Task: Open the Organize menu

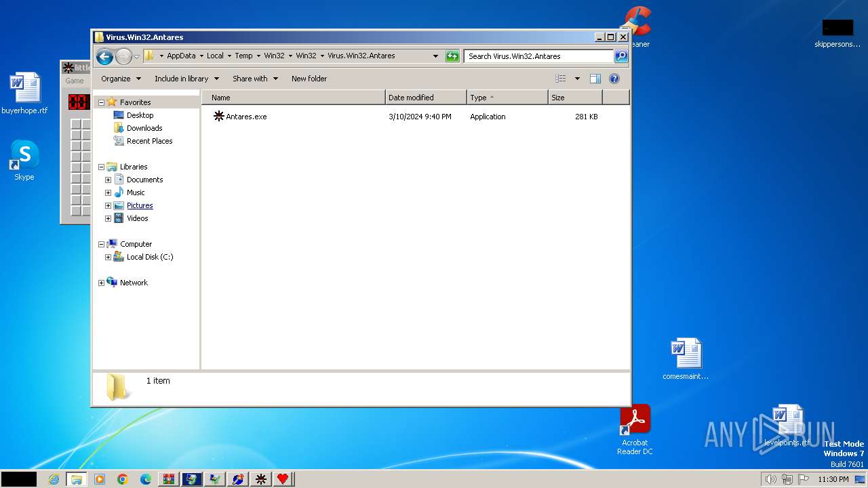Action: [x=121, y=79]
